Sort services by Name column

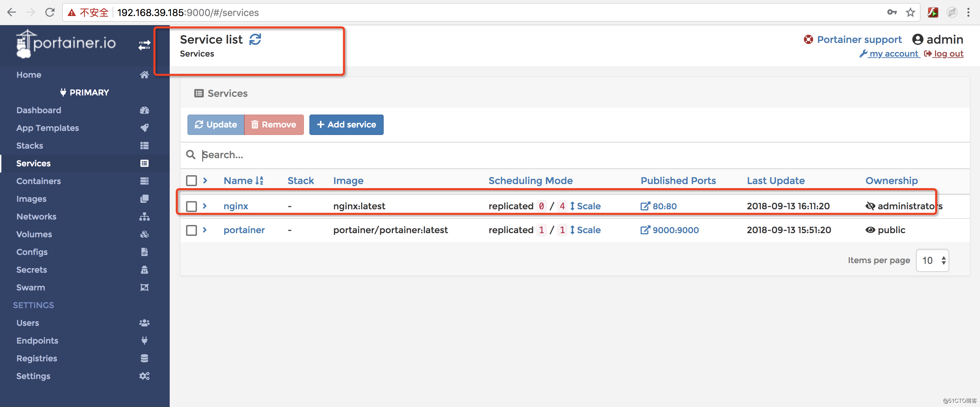pyautogui.click(x=244, y=180)
